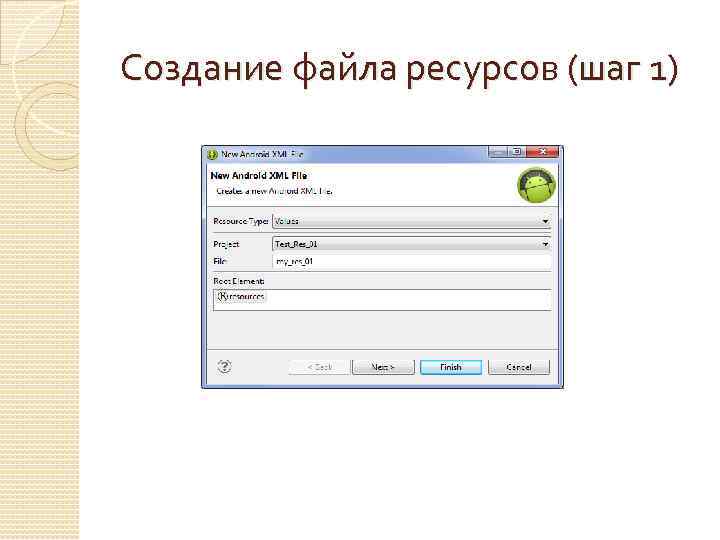Click the File name input field
This screenshot has height=540, width=720.
pos(412,261)
